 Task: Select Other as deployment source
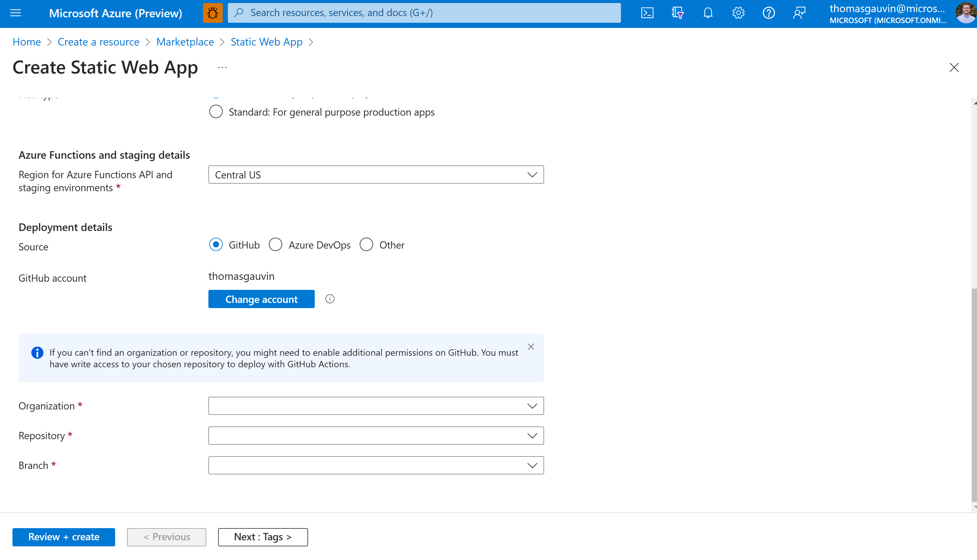pos(366,244)
